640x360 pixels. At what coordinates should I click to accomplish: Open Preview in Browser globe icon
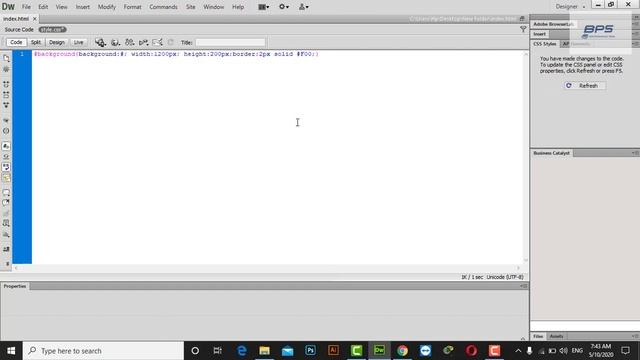click(116, 42)
